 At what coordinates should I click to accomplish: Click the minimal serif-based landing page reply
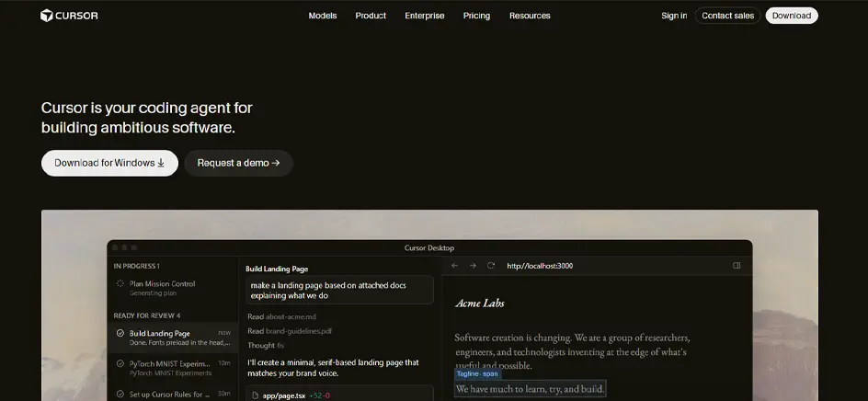pyautogui.click(x=333, y=368)
